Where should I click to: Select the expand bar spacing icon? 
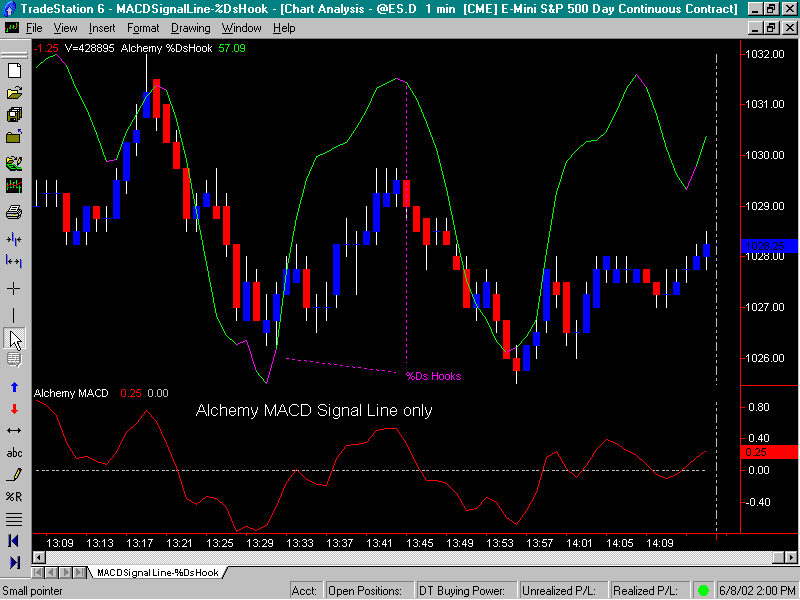click(14, 262)
